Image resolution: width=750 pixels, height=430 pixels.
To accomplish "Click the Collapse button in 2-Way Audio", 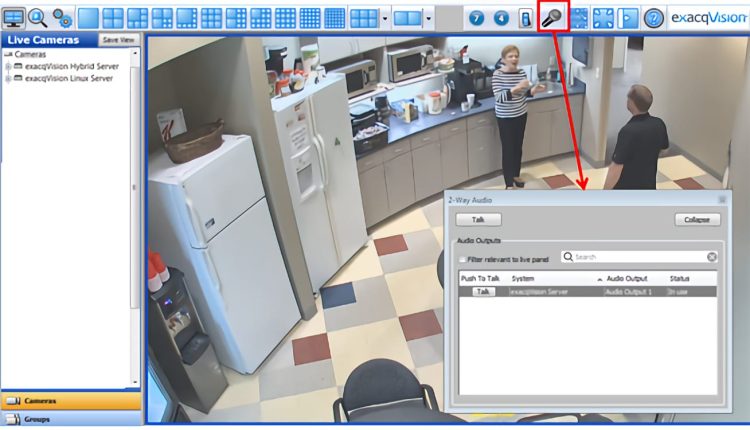I will click(x=697, y=220).
